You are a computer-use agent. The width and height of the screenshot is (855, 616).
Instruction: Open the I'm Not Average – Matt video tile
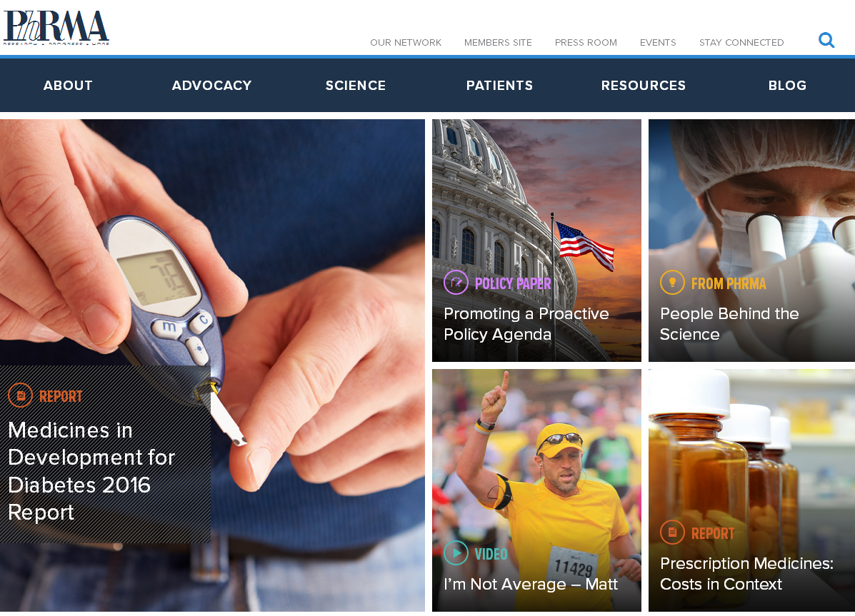536,490
